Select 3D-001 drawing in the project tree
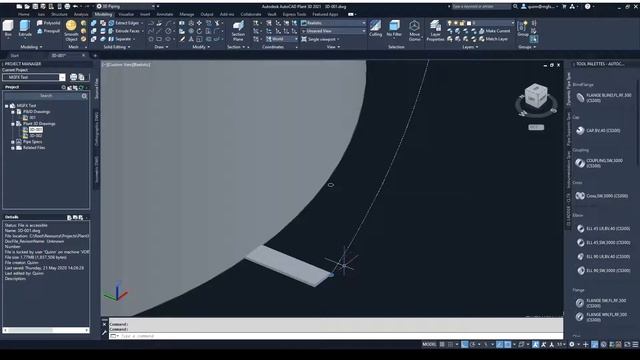The height and width of the screenshot is (360, 640). [x=36, y=130]
